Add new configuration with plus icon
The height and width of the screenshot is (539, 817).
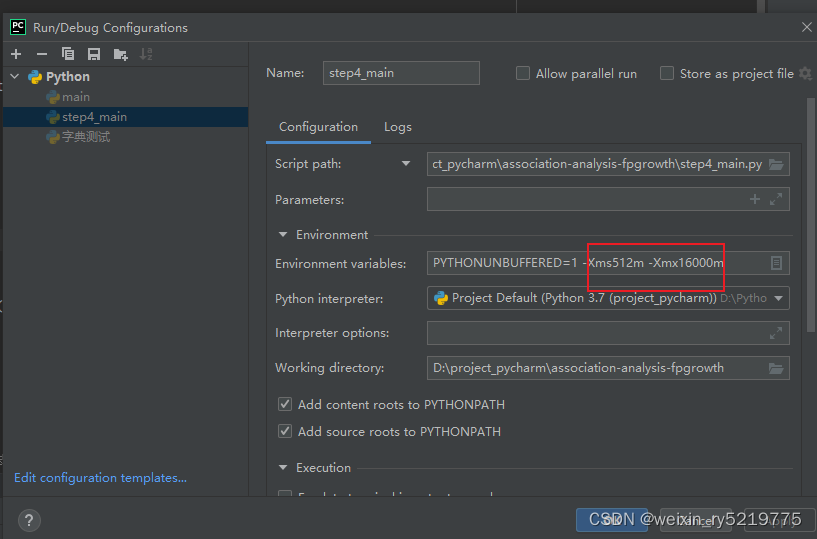pyautogui.click(x=16, y=54)
